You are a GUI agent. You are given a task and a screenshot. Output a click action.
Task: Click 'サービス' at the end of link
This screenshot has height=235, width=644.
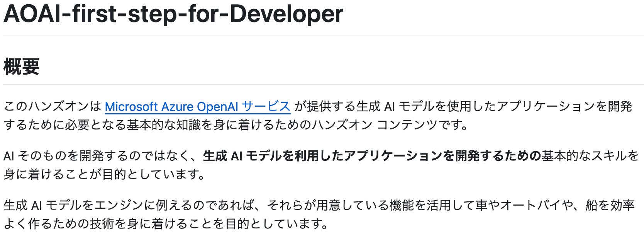point(266,106)
